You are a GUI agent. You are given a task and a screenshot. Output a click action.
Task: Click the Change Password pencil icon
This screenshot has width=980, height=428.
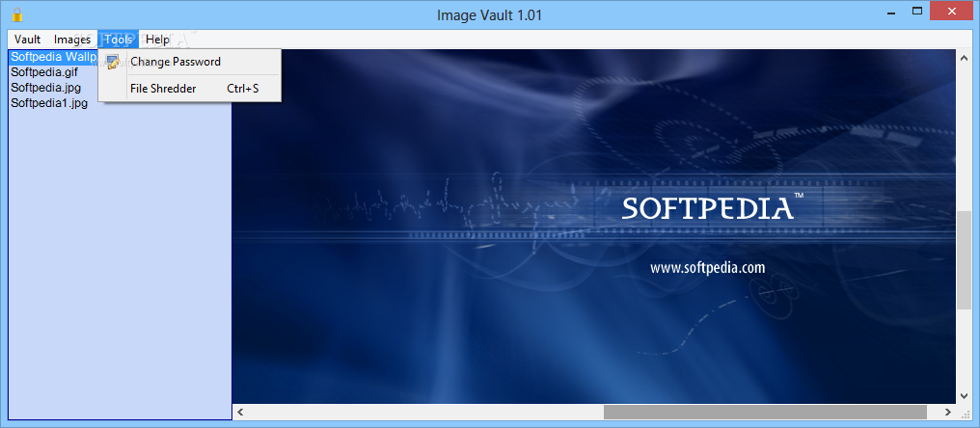[x=113, y=62]
